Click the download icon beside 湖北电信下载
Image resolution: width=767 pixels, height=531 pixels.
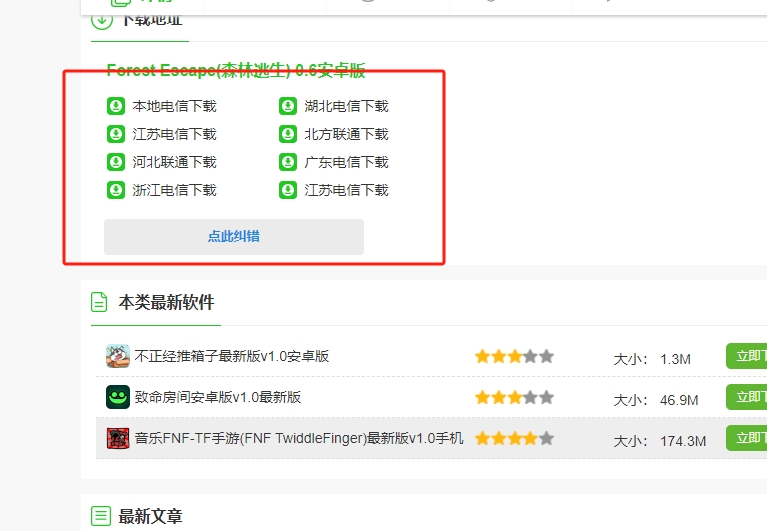(x=288, y=106)
